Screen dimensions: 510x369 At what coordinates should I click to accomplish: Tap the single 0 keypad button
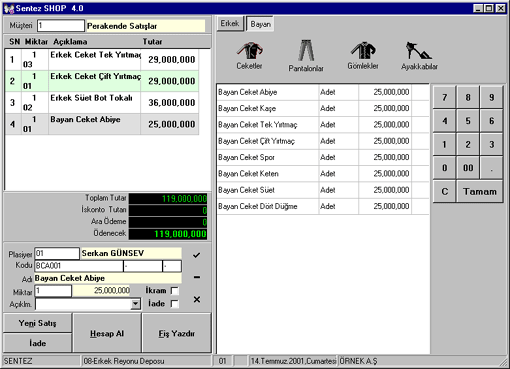[x=444, y=168]
